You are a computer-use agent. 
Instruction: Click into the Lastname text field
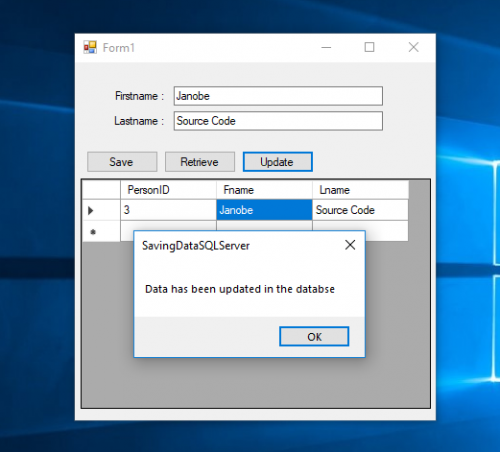pyautogui.click(x=278, y=121)
